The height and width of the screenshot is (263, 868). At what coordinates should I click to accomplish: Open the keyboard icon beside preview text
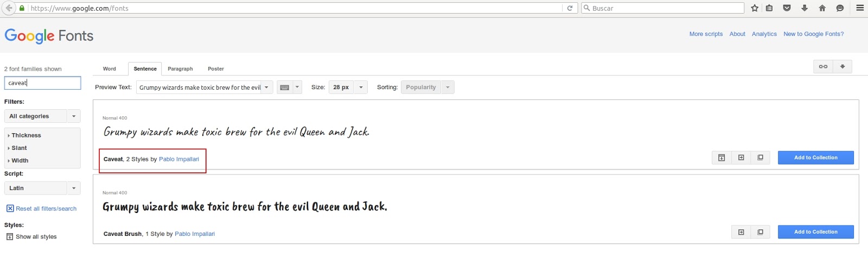tap(284, 87)
